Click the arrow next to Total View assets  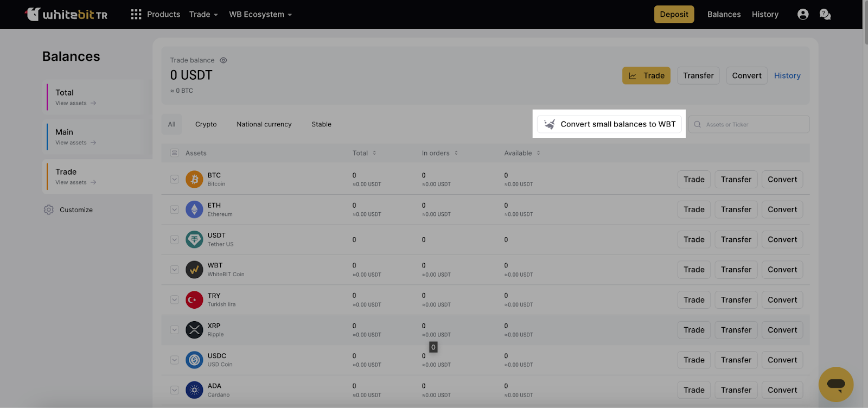[x=93, y=103]
